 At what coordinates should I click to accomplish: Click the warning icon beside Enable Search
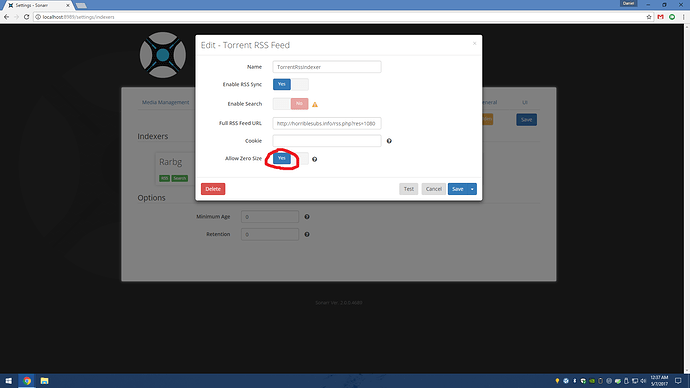(315, 104)
